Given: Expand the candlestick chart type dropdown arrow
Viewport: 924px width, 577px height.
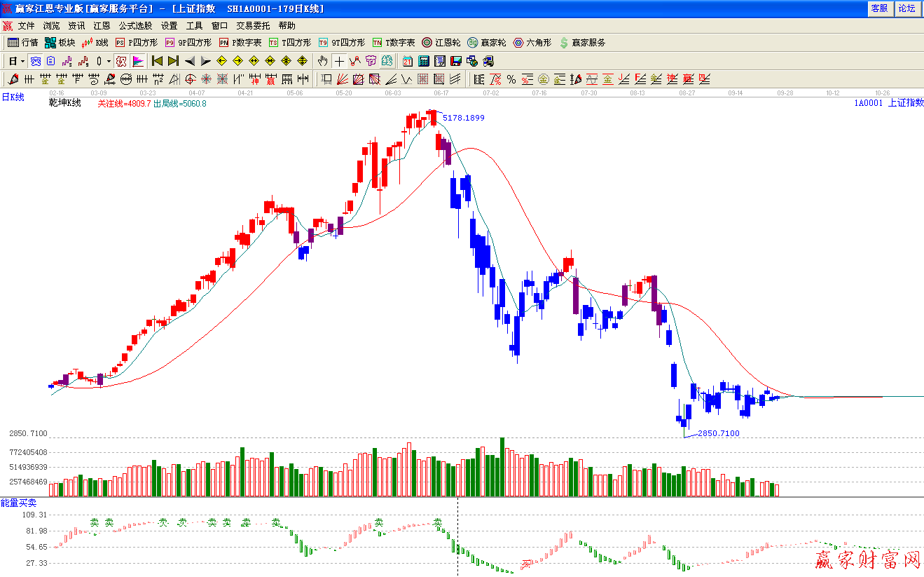Looking at the screenshot, I should pos(109,61).
